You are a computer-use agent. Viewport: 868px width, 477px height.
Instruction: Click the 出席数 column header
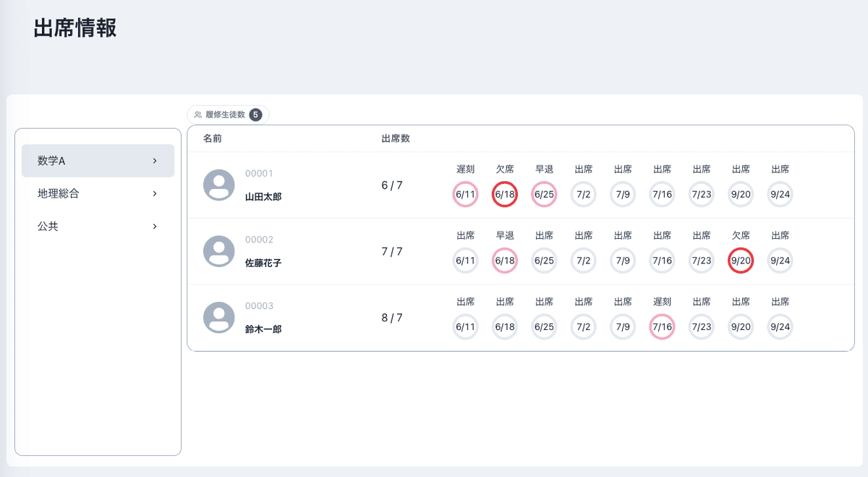click(x=396, y=138)
